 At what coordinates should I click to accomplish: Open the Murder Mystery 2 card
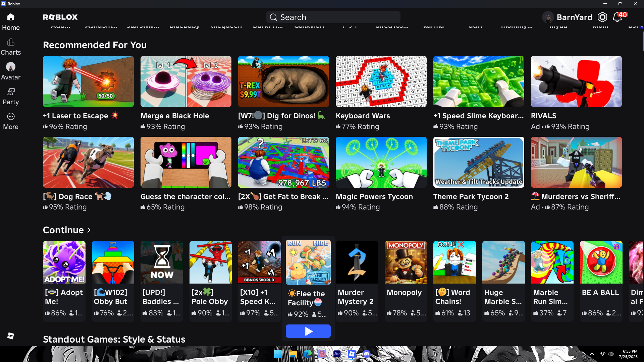[x=357, y=281]
